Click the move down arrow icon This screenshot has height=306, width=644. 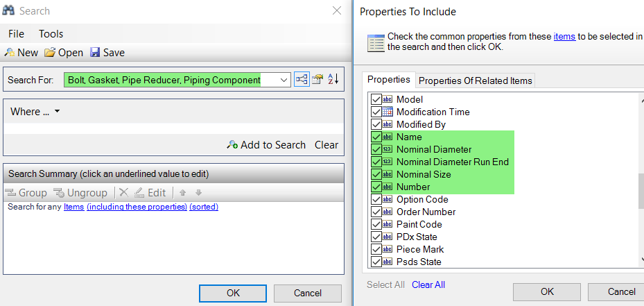pyautogui.click(x=198, y=192)
